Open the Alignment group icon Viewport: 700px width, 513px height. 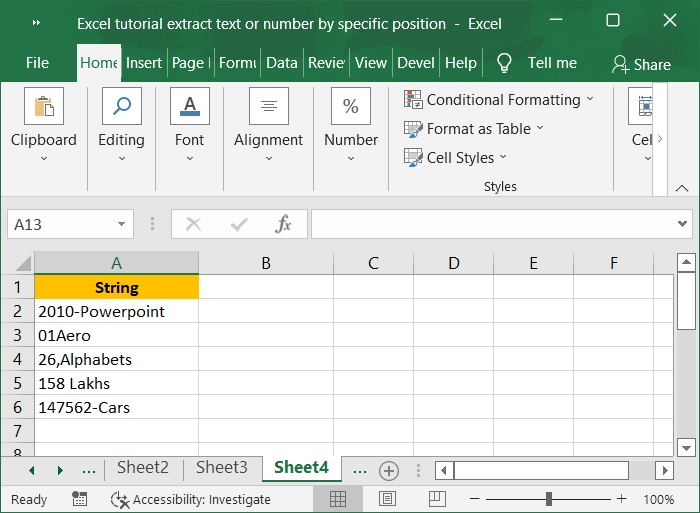tap(268, 107)
